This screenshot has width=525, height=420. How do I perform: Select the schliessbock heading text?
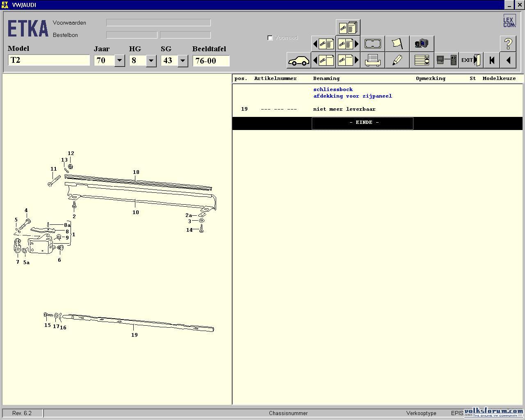click(333, 89)
